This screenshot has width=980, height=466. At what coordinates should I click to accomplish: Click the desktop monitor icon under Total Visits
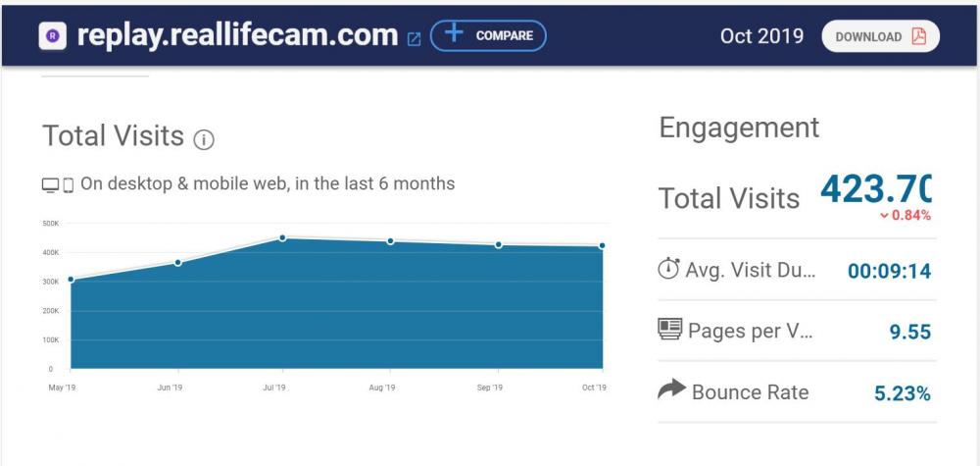tap(51, 184)
